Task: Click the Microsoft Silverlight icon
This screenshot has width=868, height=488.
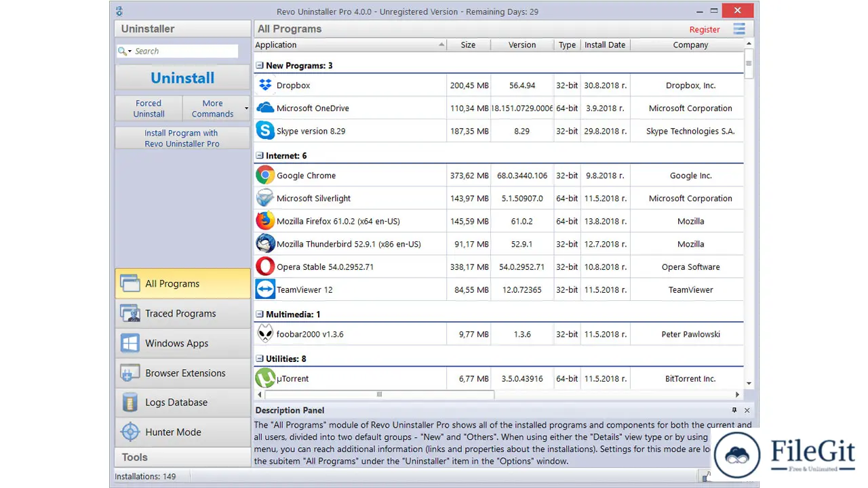Action: click(x=265, y=198)
